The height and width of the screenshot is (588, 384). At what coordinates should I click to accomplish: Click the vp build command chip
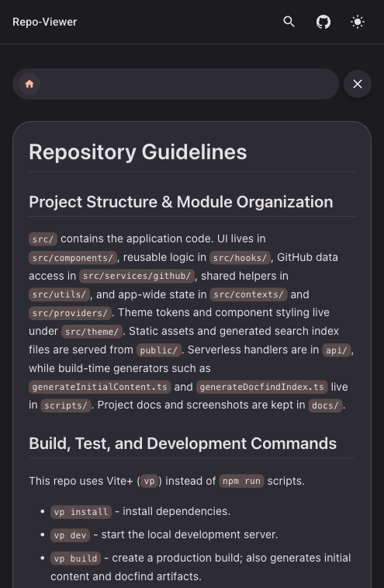tap(76, 558)
